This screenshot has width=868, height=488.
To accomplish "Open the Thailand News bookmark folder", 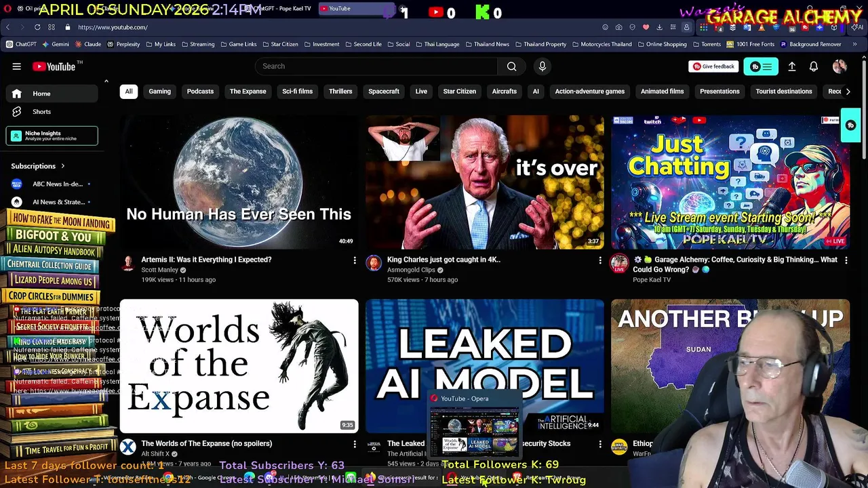I will tap(487, 44).
